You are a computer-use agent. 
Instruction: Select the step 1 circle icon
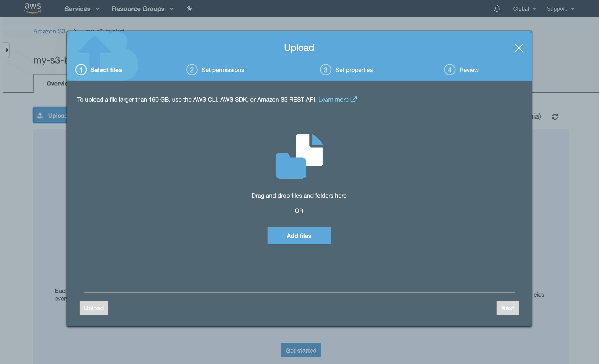pos(81,70)
